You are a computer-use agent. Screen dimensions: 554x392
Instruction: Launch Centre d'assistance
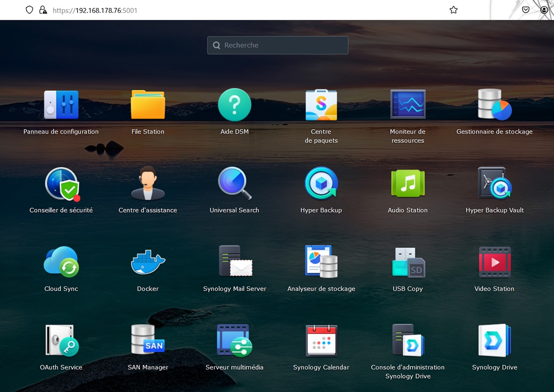click(148, 184)
